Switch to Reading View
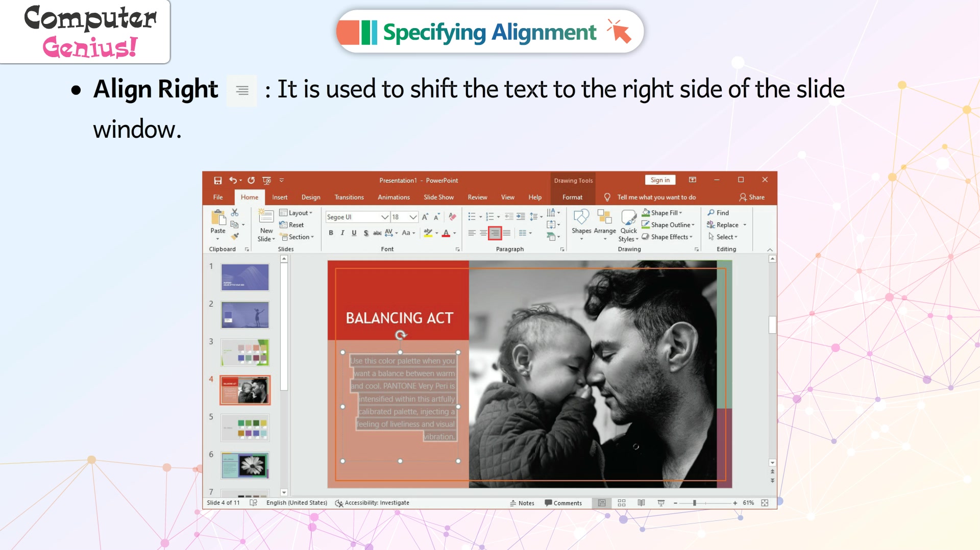Viewport: 980px width, 550px height. click(x=641, y=503)
